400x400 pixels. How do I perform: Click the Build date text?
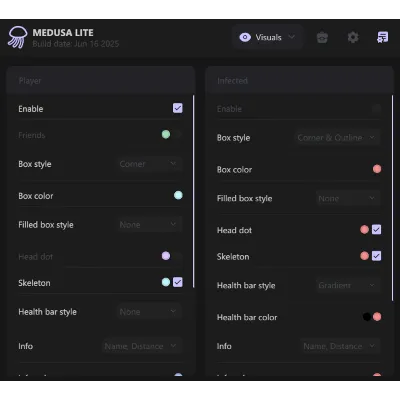(x=76, y=44)
